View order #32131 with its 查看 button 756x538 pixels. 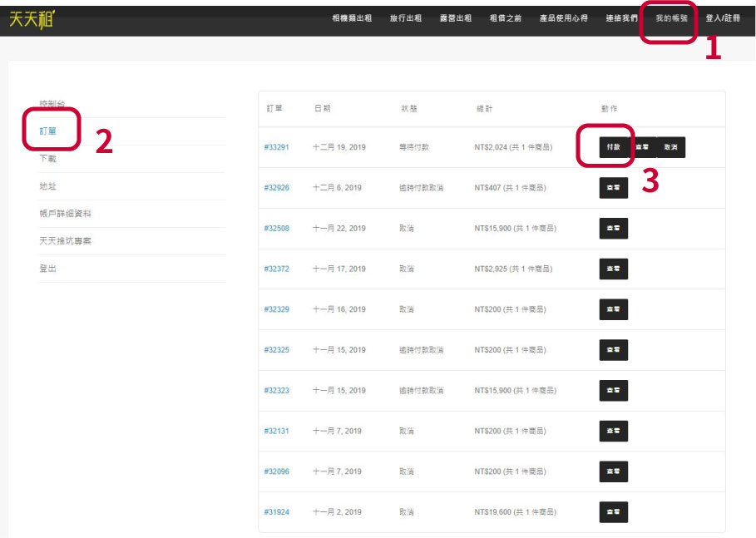tap(613, 431)
